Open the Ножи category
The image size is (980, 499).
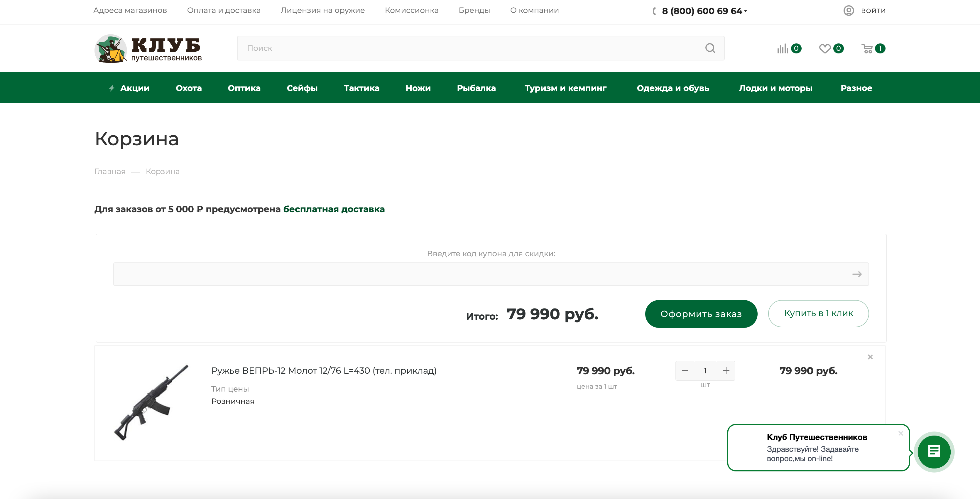(418, 88)
